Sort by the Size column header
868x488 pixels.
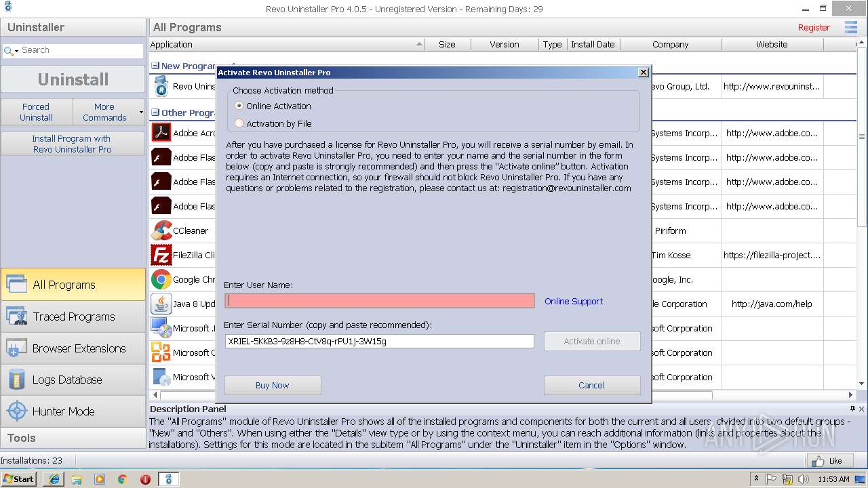447,44
